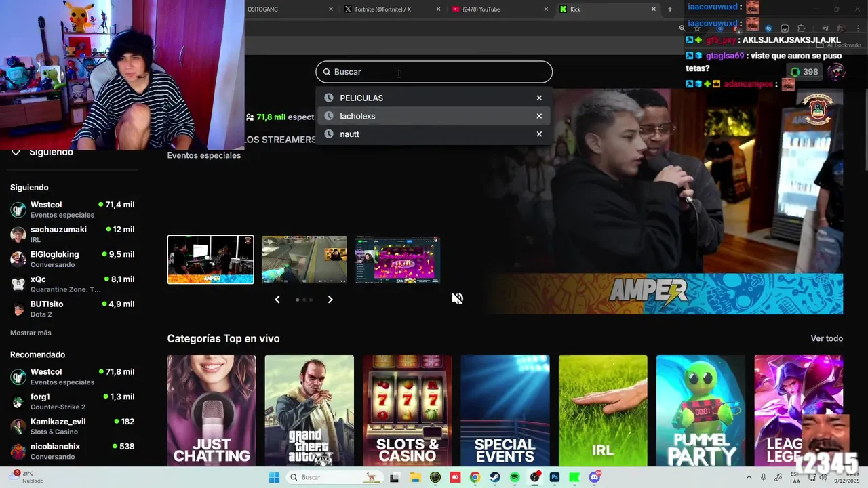
Task: Click the clock icon beside PELICULAS
Action: (329, 98)
